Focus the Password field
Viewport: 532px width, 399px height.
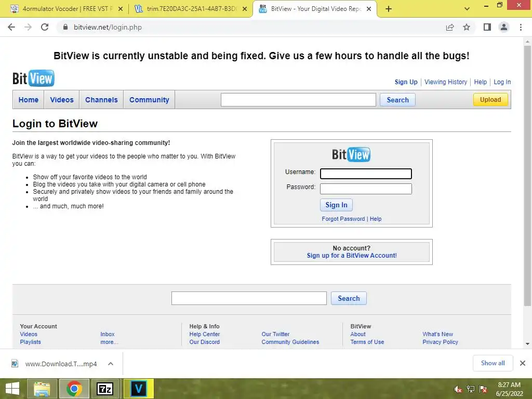coord(366,189)
